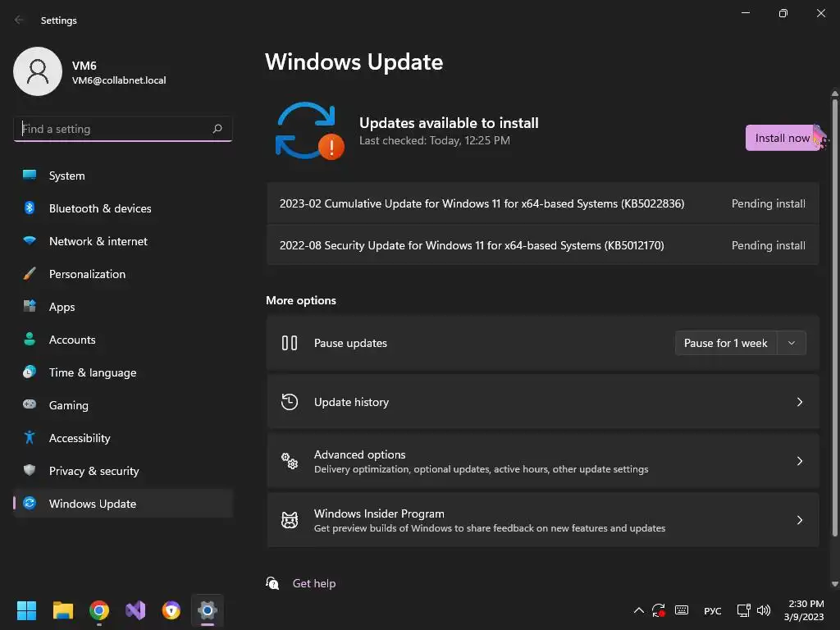The width and height of the screenshot is (840, 630).
Task: Open Accessibility settings category
Action: click(x=123, y=438)
